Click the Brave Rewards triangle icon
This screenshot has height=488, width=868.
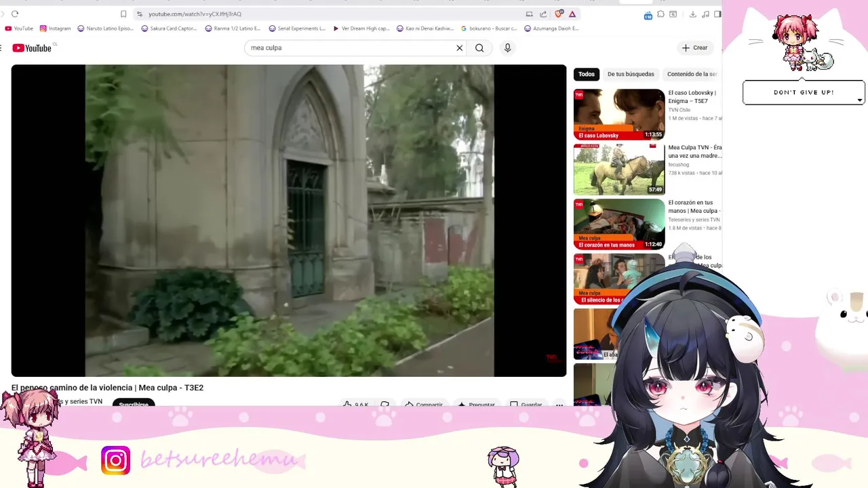pos(572,14)
